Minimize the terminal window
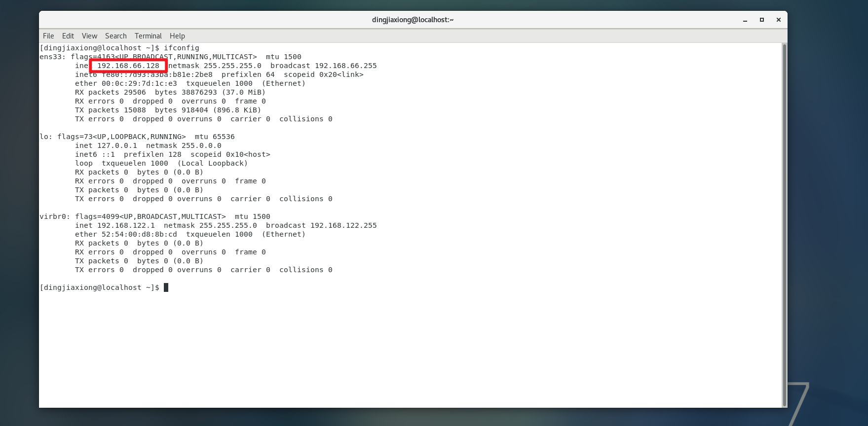The image size is (868, 426). (745, 20)
